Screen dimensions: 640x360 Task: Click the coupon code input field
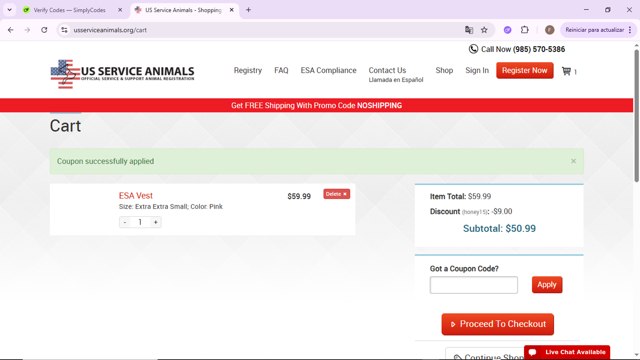click(473, 285)
